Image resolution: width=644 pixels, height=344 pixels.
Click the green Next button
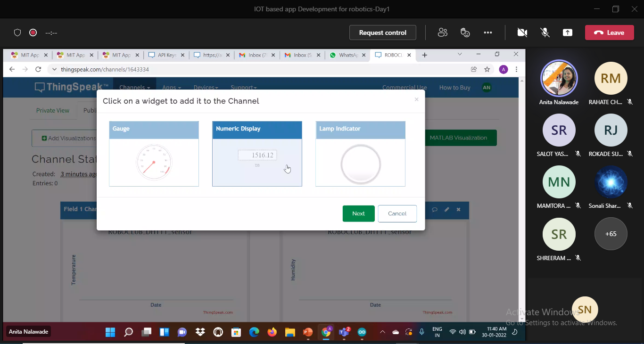pos(358,213)
